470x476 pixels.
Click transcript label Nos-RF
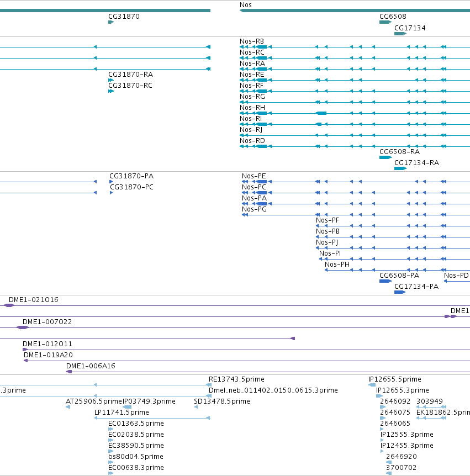pos(251,85)
